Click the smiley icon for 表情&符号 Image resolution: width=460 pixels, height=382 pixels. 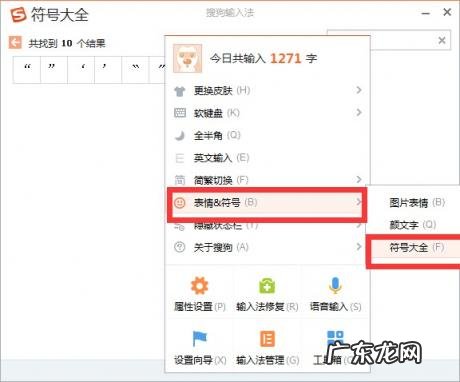pyautogui.click(x=180, y=202)
